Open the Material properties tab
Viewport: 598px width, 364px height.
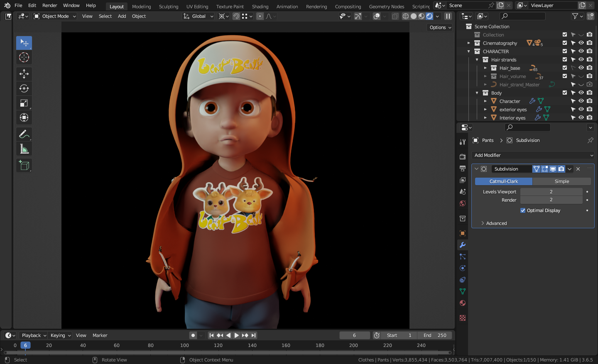(x=463, y=303)
